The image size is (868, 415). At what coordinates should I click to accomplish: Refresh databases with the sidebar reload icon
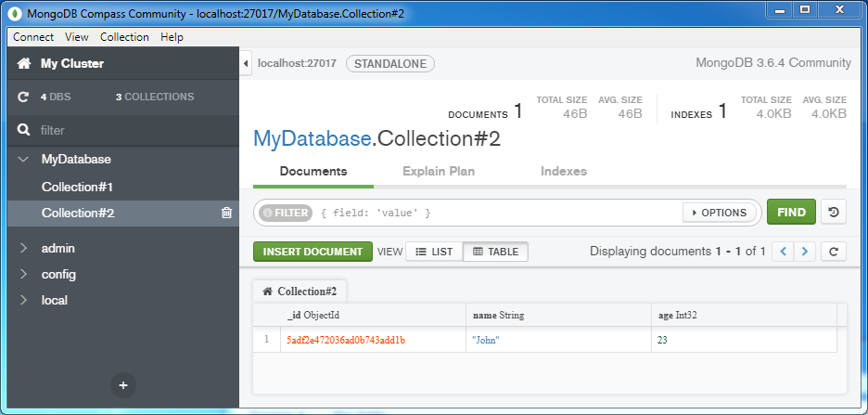[x=23, y=97]
